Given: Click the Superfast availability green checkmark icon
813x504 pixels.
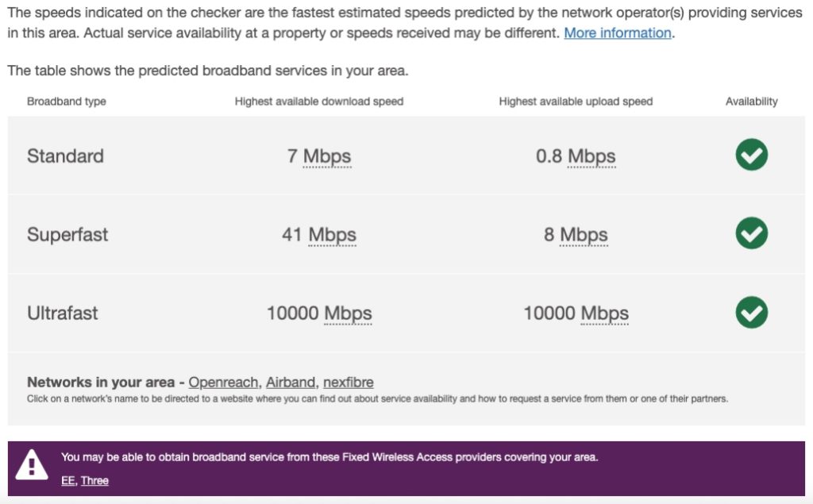Looking at the screenshot, I should point(751,233).
